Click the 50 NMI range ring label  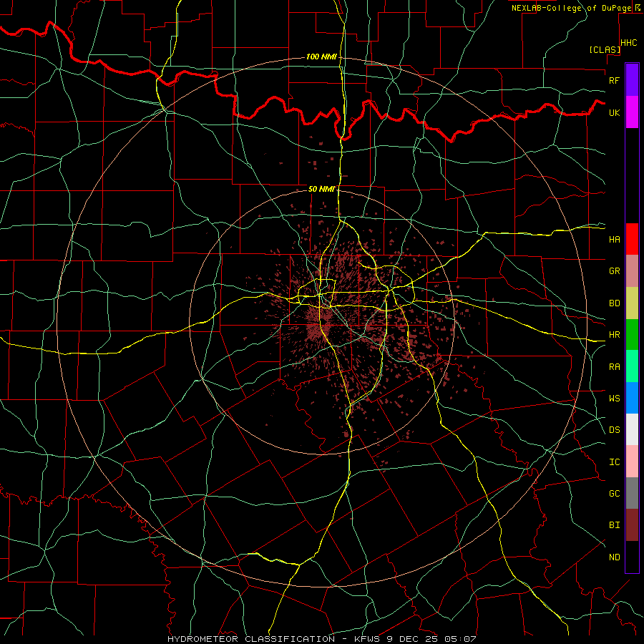point(321,189)
